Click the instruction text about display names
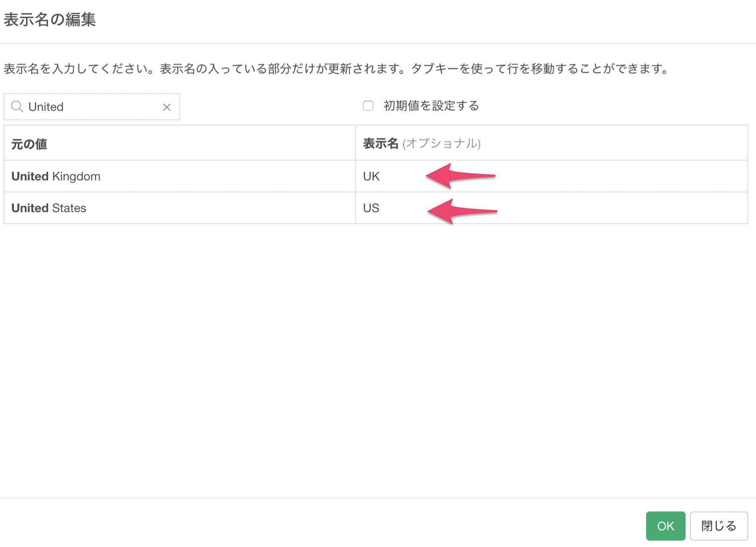The image size is (756, 547). pyautogui.click(x=335, y=69)
